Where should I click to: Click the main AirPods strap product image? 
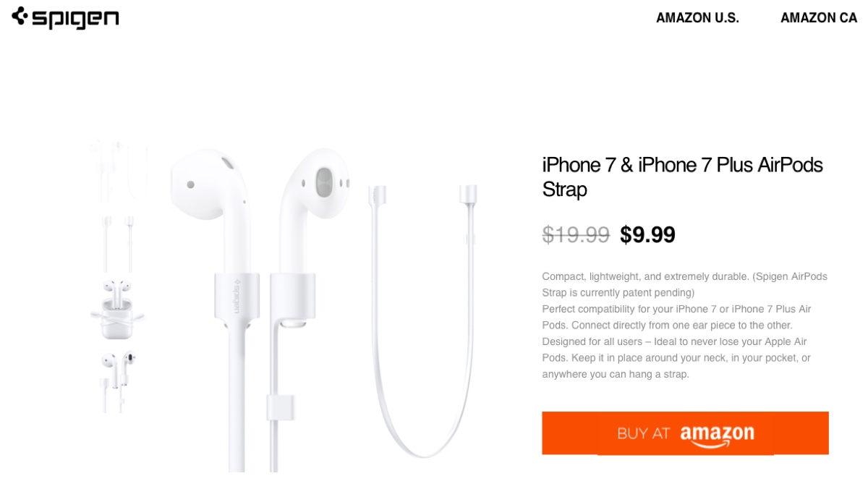tap(325, 310)
